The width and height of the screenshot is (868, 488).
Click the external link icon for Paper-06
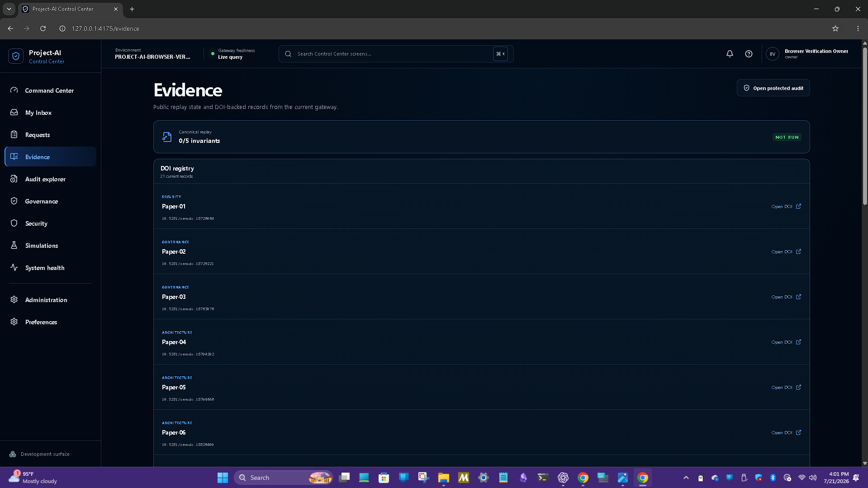[x=798, y=432]
